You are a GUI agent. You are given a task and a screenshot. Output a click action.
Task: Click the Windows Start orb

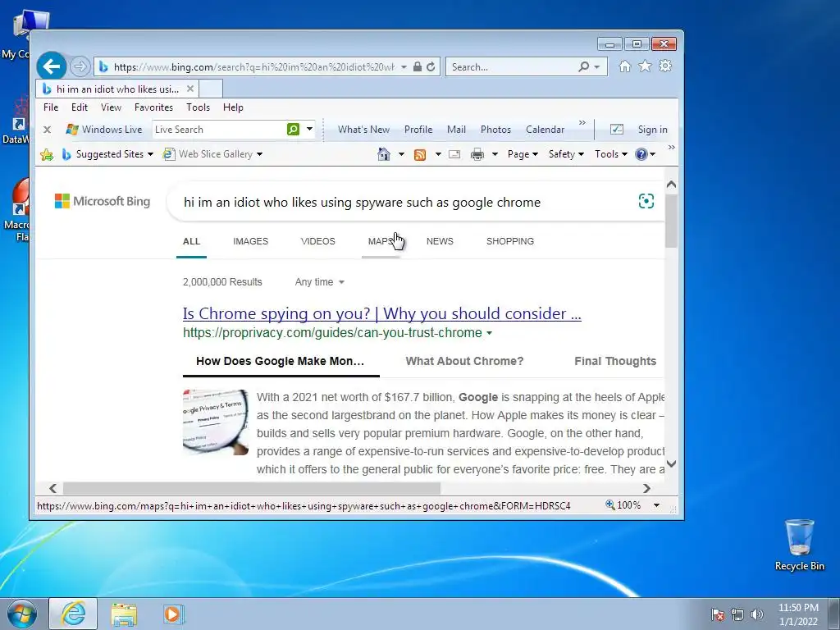(22, 614)
